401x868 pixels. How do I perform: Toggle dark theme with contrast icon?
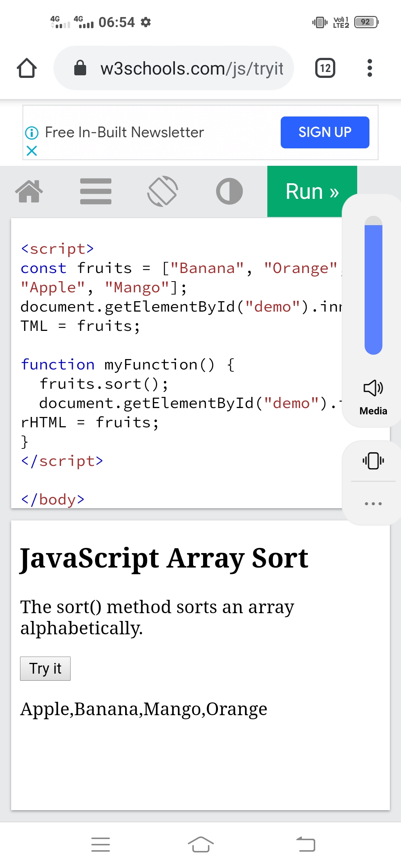click(x=229, y=191)
